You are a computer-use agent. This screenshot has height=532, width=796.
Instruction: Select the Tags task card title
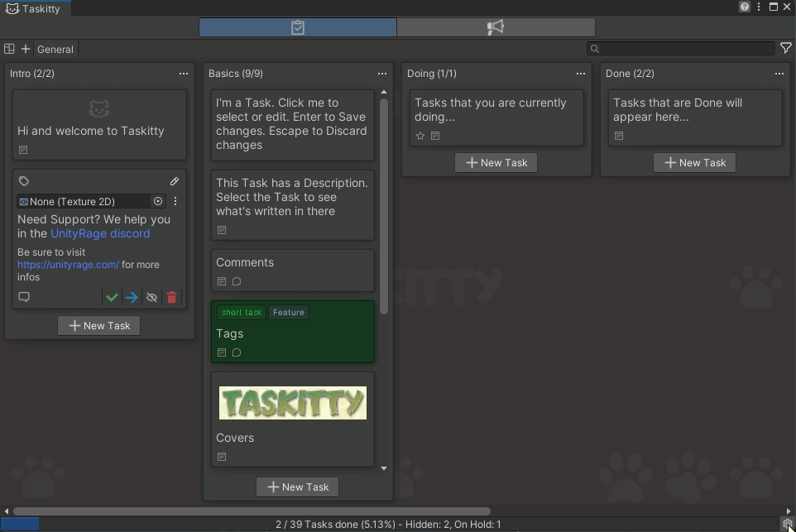(x=229, y=333)
